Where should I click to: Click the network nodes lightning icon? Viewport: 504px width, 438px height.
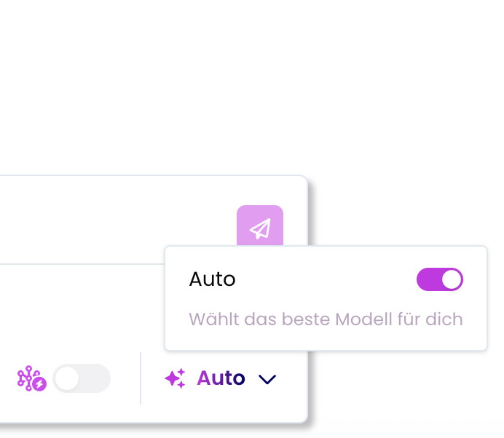point(31,378)
